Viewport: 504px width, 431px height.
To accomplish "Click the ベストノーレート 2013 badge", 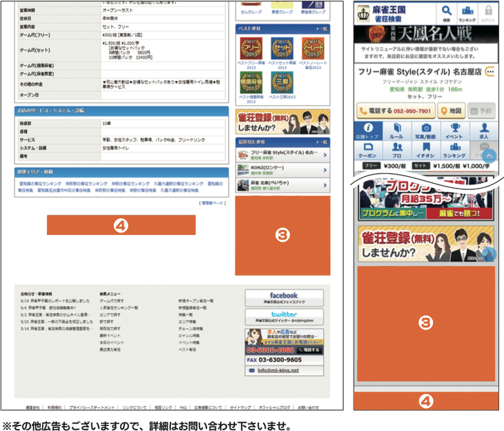I will [x=313, y=48].
